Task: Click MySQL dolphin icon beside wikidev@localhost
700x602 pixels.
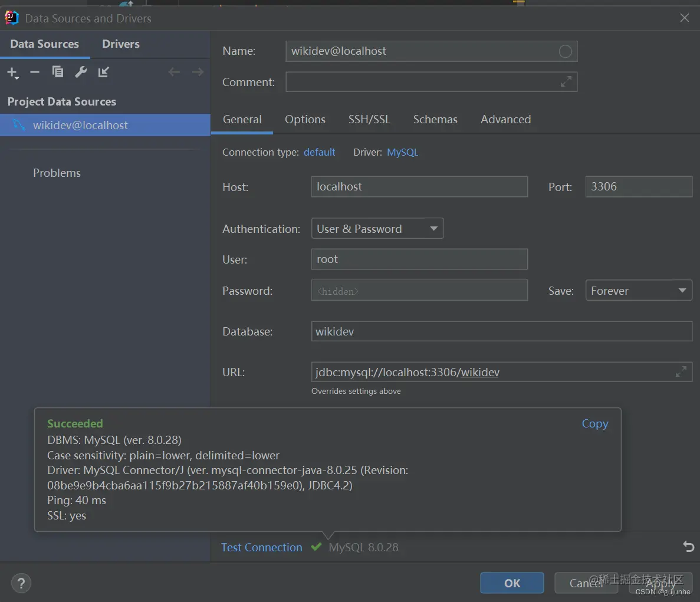Action: 19,124
